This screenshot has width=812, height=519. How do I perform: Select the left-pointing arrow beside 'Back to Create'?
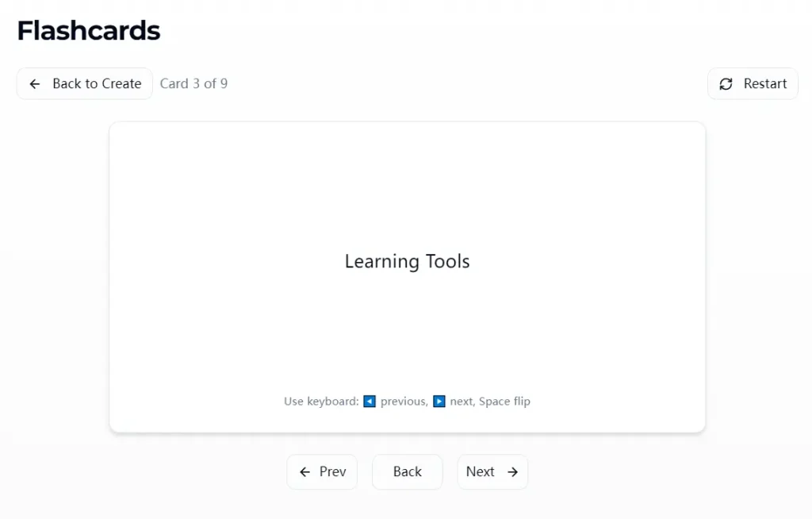point(35,83)
